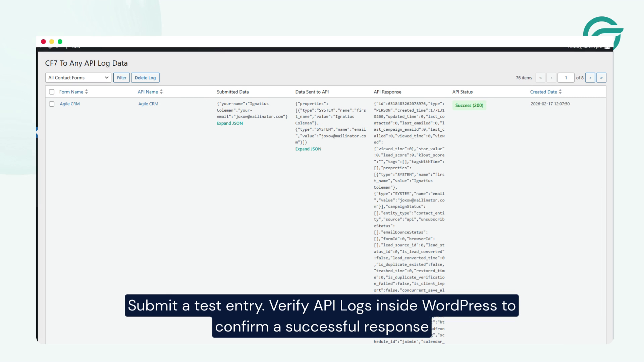Viewport: 644px width, 362px height.
Task: Sort table by API Name column
Action: tap(148, 92)
